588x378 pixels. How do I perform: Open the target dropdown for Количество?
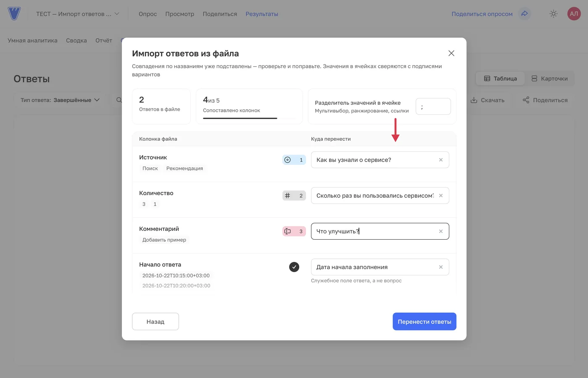(x=380, y=196)
